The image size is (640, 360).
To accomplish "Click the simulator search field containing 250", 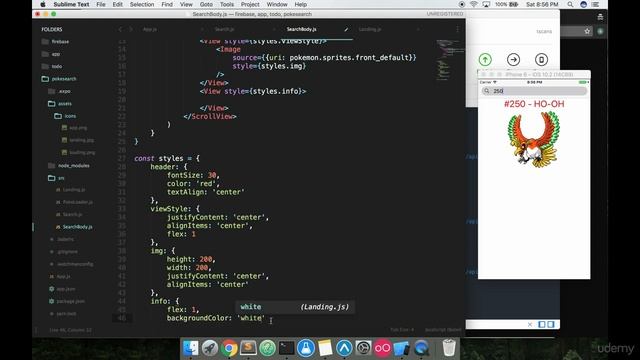I will click(x=534, y=91).
